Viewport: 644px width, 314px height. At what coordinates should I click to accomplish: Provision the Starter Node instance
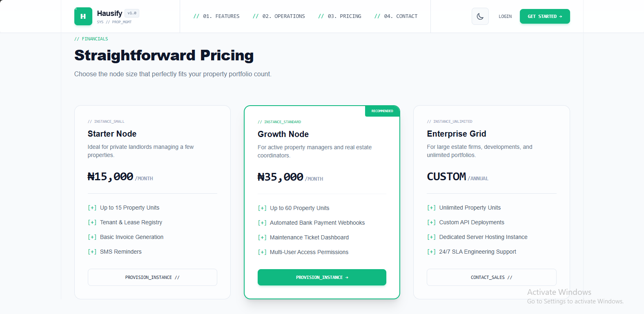(152, 277)
